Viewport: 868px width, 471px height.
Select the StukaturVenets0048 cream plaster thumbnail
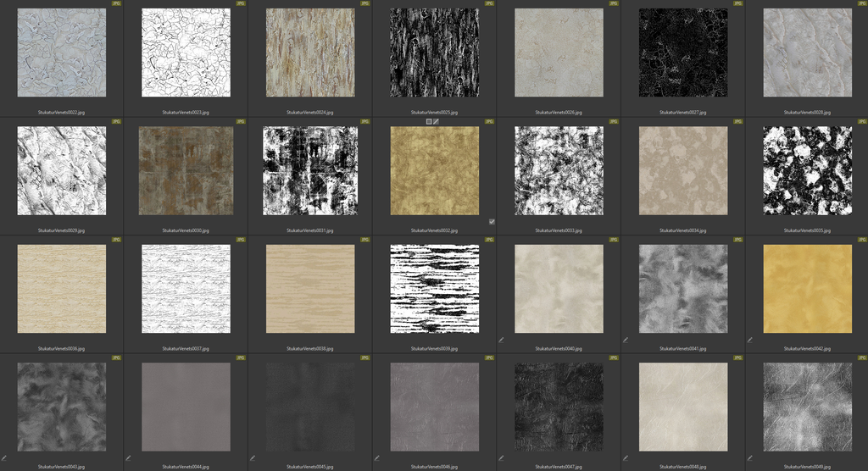(x=682, y=407)
